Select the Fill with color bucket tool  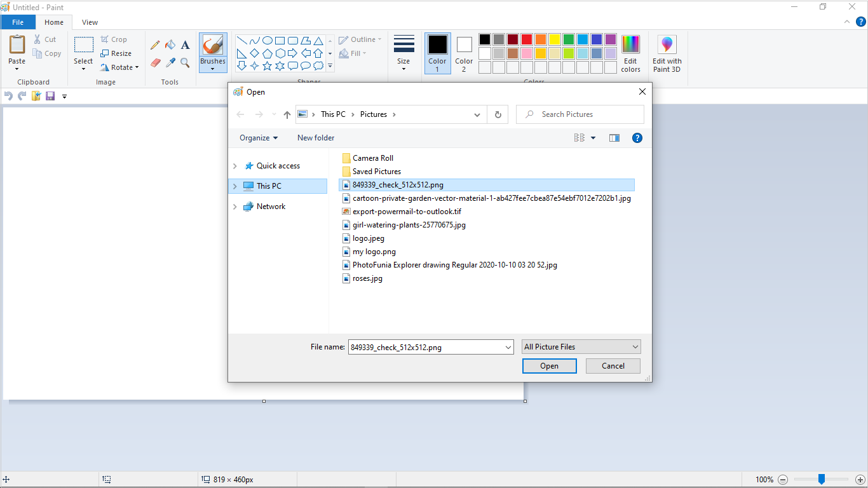pyautogui.click(x=170, y=45)
